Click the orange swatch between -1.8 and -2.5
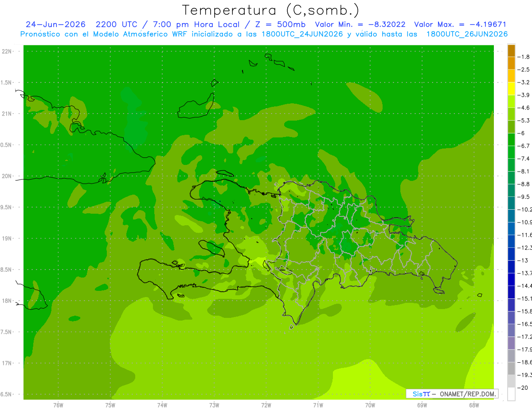The height and width of the screenshot is (411, 532). click(511, 63)
